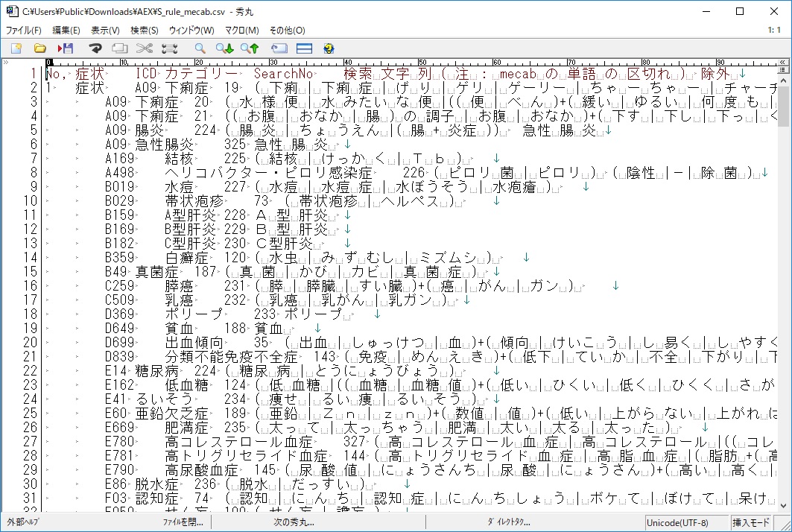Open a file using folder icon
Screen dimensions: 792x532
[40, 48]
